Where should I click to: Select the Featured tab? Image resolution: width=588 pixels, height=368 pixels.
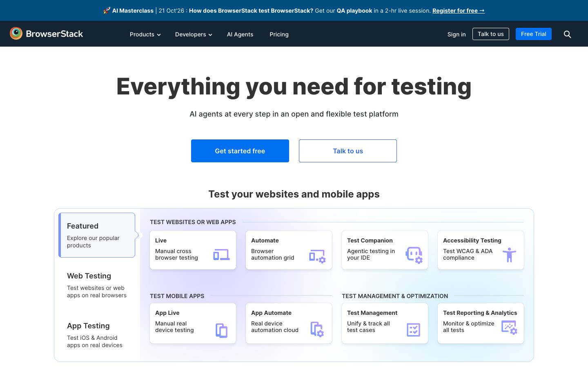(97, 235)
